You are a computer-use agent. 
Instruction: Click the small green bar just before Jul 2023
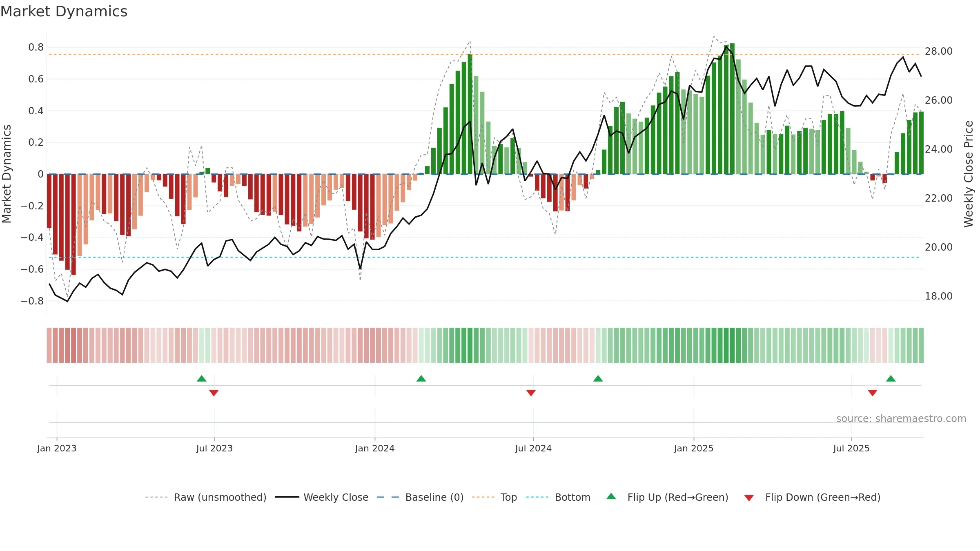pyautogui.click(x=208, y=171)
